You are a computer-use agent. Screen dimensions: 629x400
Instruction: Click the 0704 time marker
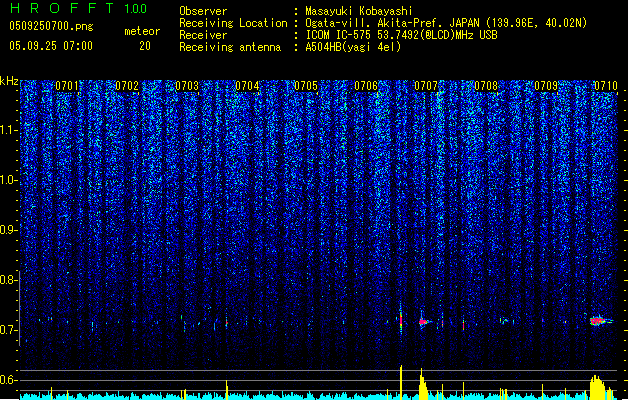(x=247, y=86)
